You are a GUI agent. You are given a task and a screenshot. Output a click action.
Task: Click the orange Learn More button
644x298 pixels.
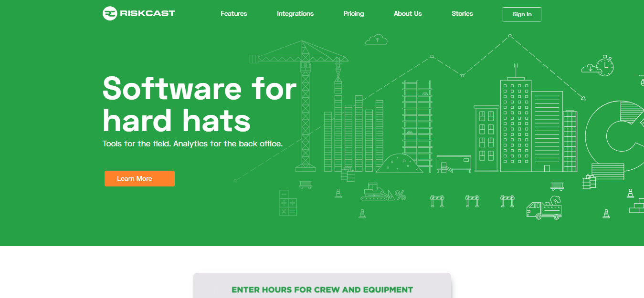click(x=139, y=178)
